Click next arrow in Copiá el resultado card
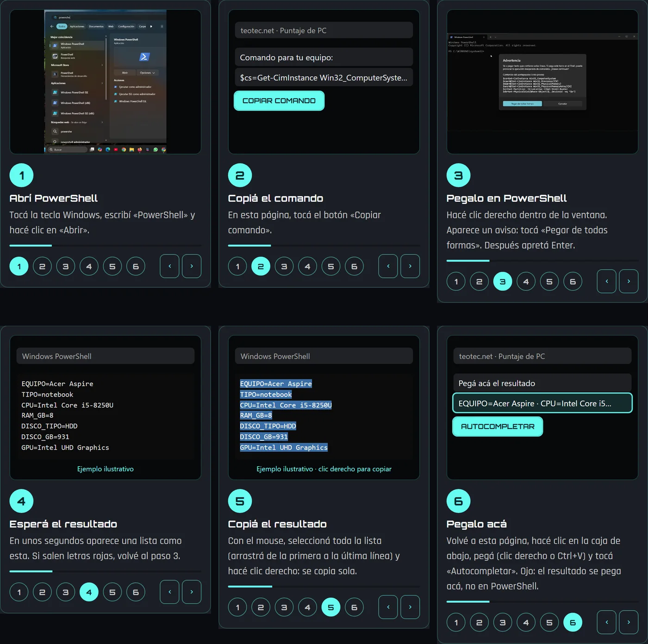Image resolution: width=648 pixels, height=644 pixels. [x=410, y=607]
